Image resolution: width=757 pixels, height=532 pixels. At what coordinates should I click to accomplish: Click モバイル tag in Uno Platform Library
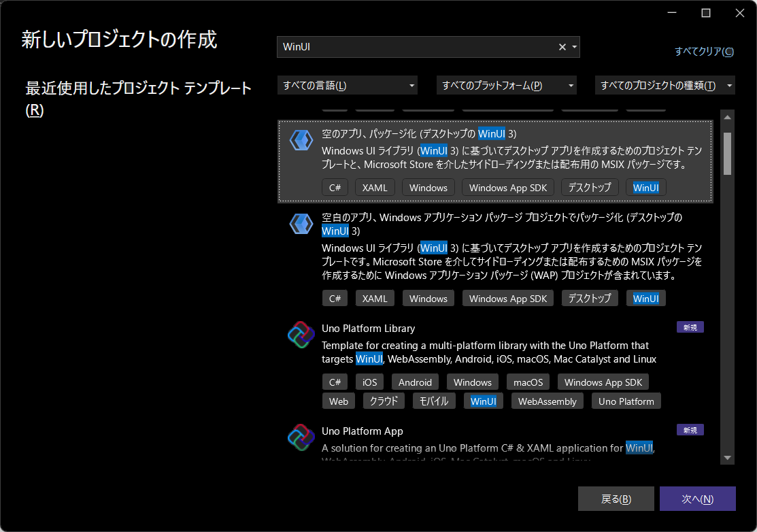tap(434, 401)
